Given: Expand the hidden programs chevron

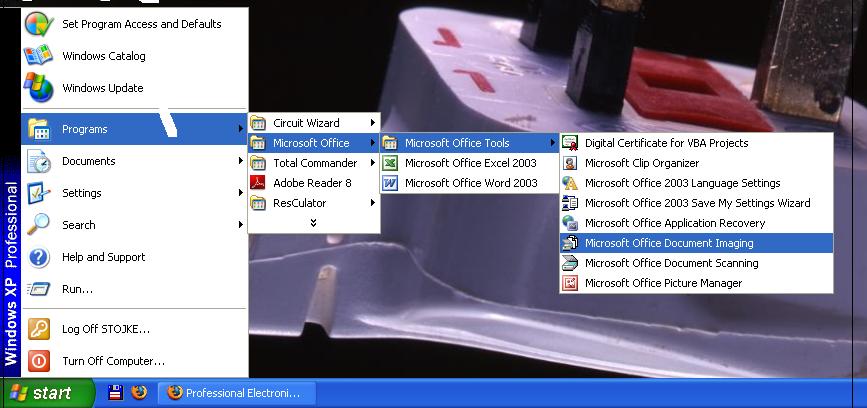Looking at the screenshot, I should 313,222.
